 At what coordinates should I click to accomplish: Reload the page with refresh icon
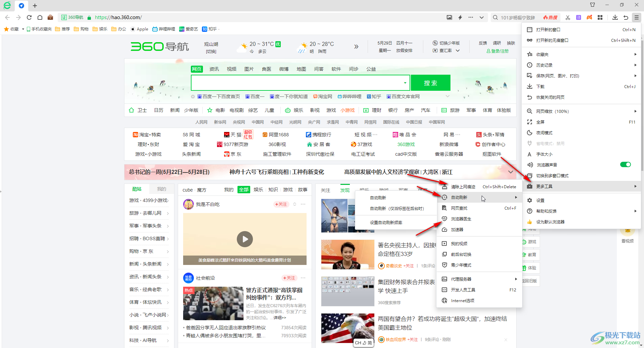29,17
